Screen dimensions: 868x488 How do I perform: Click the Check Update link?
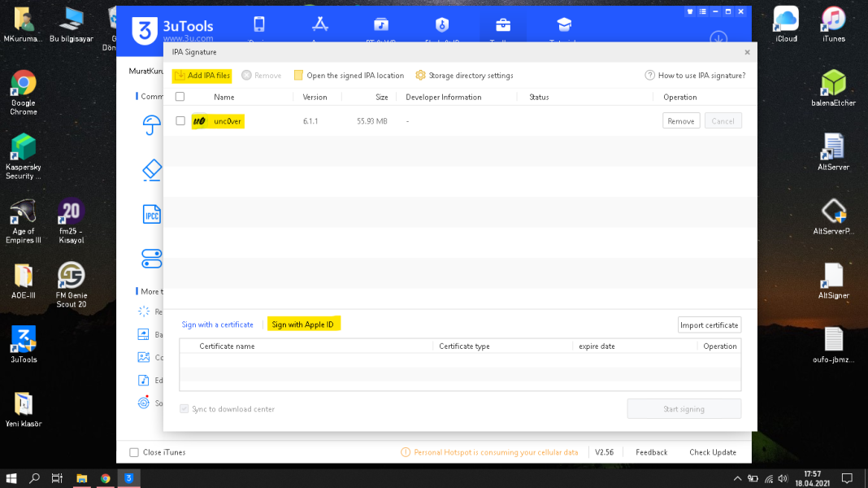pyautogui.click(x=713, y=452)
